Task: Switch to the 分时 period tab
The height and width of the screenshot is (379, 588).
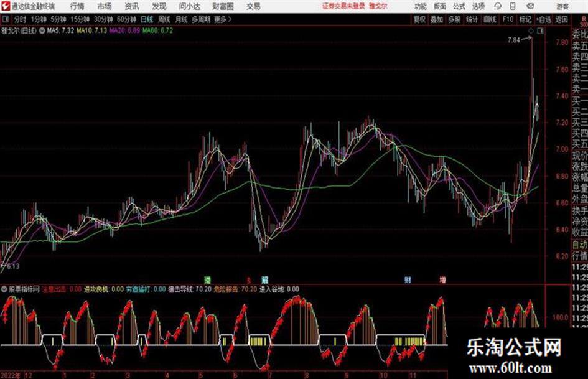Action: tap(21, 19)
